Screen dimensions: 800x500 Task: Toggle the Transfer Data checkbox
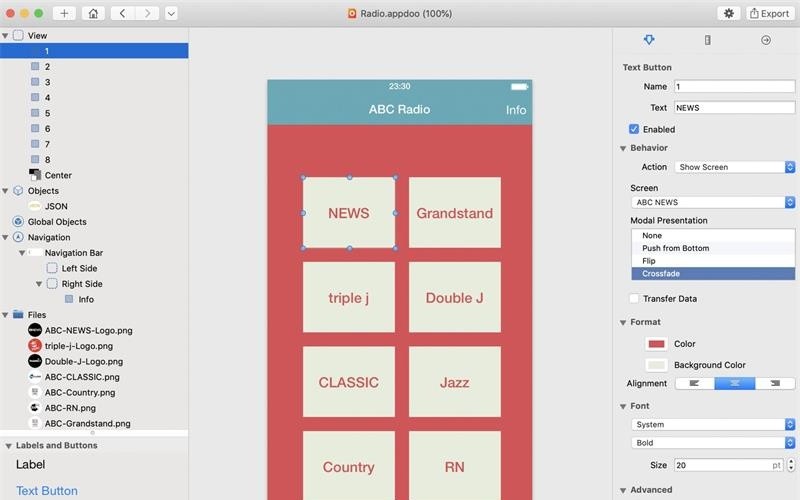634,298
